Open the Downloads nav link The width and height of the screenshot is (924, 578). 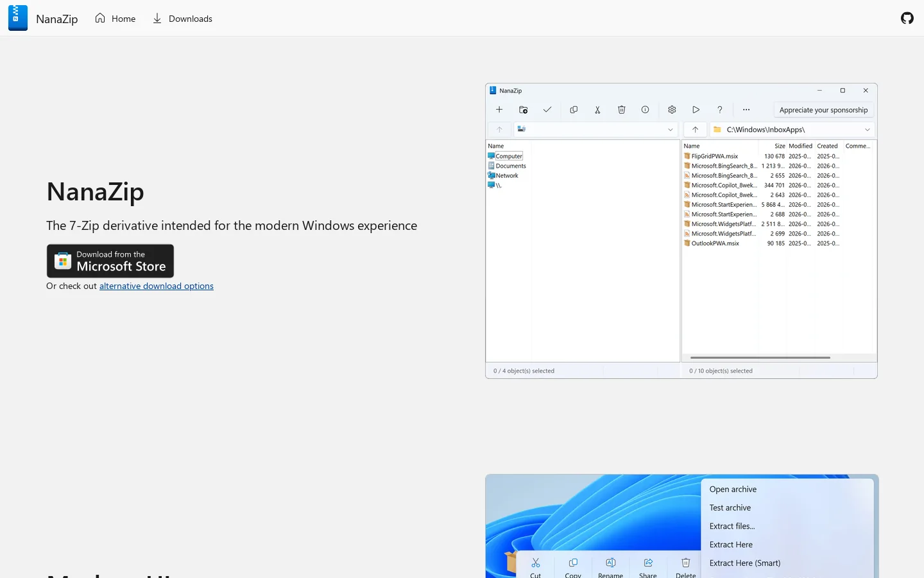click(x=182, y=19)
